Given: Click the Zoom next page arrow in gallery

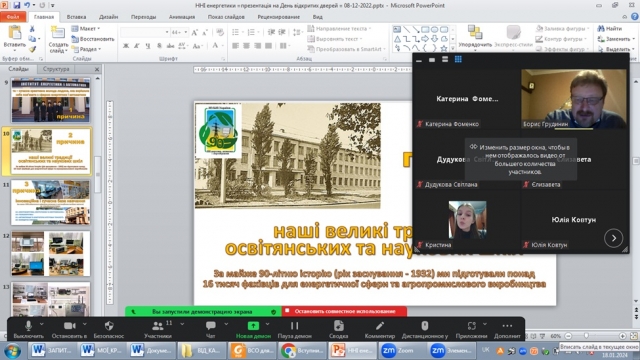Looking at the screenshot, I should tap(613, 238).
